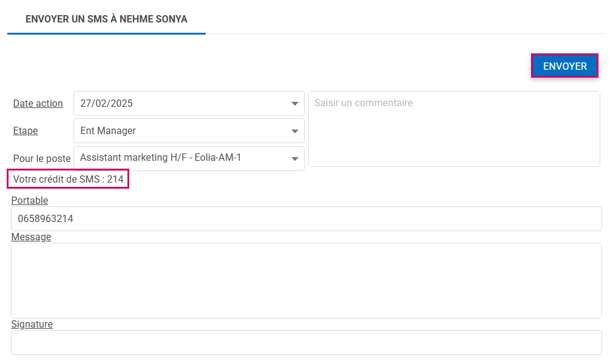The height and width of the screenshot is (364, 613).
Task: Click the Etape field dropdown arrow
Action: 295,131
